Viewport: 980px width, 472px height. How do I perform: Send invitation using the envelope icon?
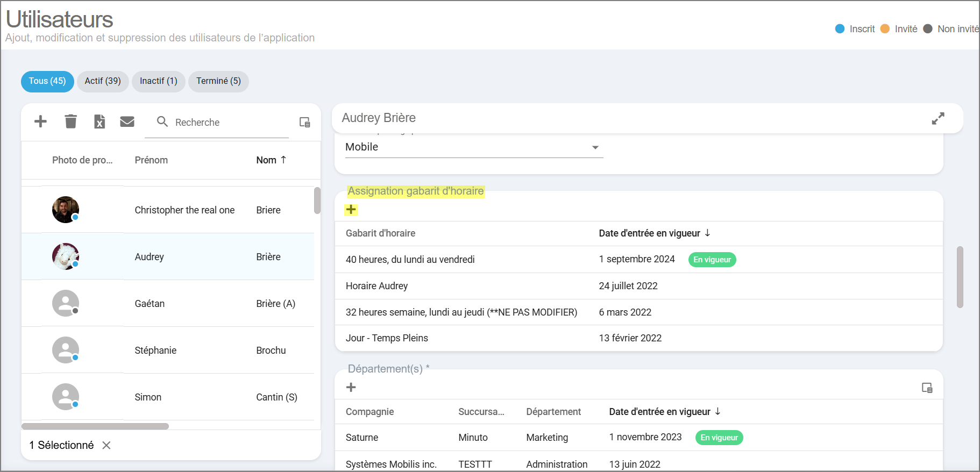tap(127, 121)
